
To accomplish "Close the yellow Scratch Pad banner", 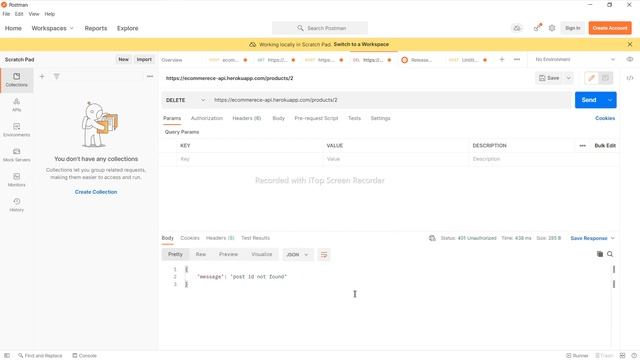I will click(x=630, y=44).
